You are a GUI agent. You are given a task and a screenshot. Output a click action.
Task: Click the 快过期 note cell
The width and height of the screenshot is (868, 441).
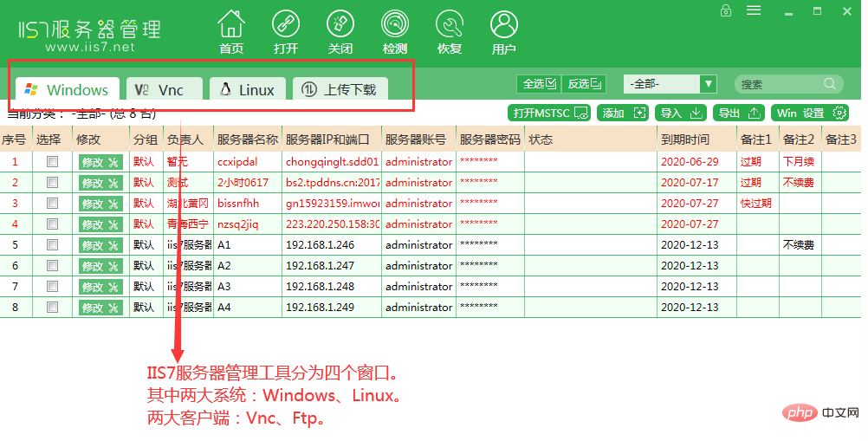(x=758, y=203)
